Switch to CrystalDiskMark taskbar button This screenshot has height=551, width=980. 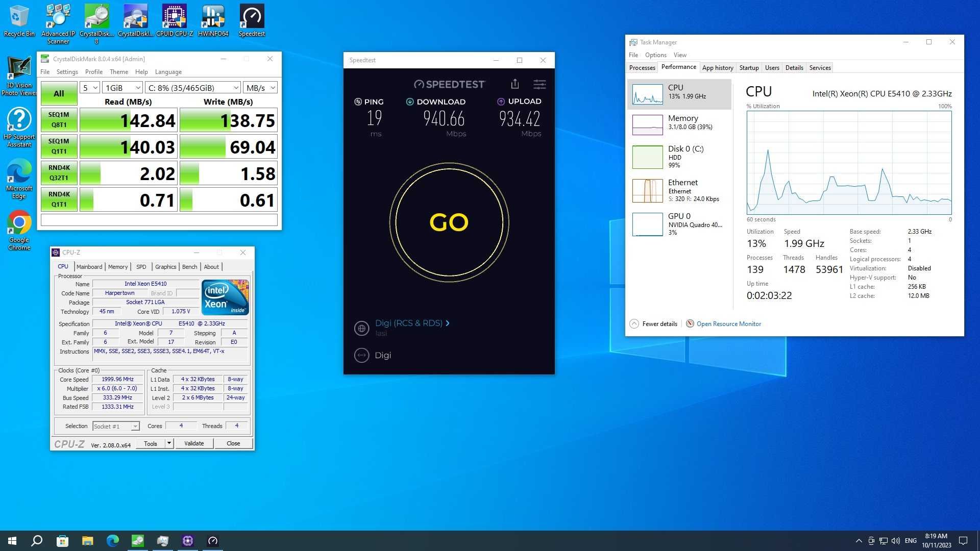137,541
